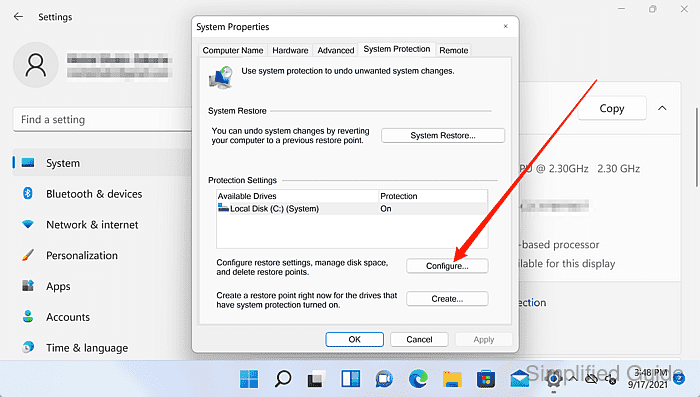Click the Available Drives column header
Viewport: 700px width, 397px height.
(x=297, y=196)
